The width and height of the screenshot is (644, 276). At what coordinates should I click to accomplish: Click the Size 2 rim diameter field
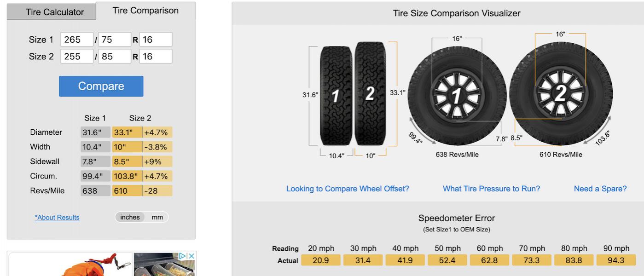point(156,56)
